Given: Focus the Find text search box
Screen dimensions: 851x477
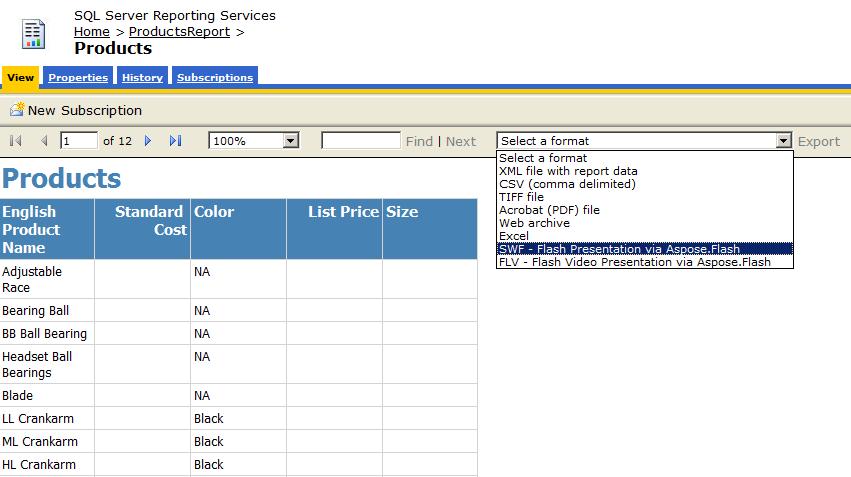Looking at the screenshot, I should pos(361,141).
